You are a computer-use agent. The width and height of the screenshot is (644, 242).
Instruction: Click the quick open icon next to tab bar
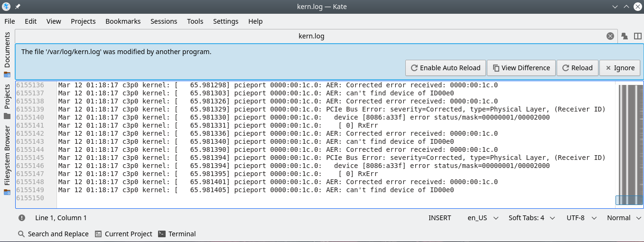coord(625,36)
